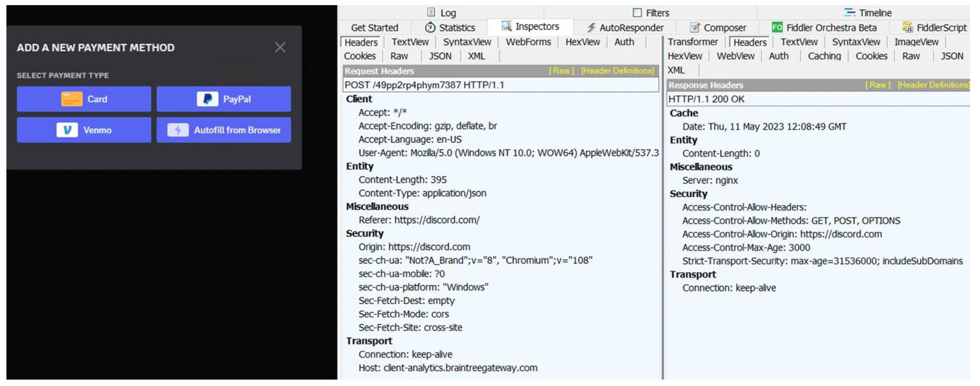
Task: Click the PayPal logo icon
Action: [208, 99]
